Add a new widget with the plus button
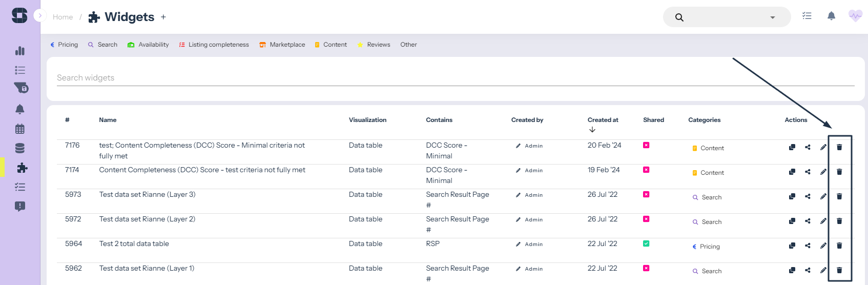Image resolution: width=868 pixels, height=285 pixels. point(163,17)
